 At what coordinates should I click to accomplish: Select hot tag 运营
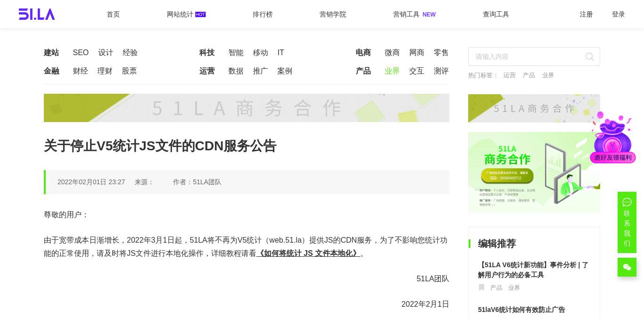(x=509, y=75)
